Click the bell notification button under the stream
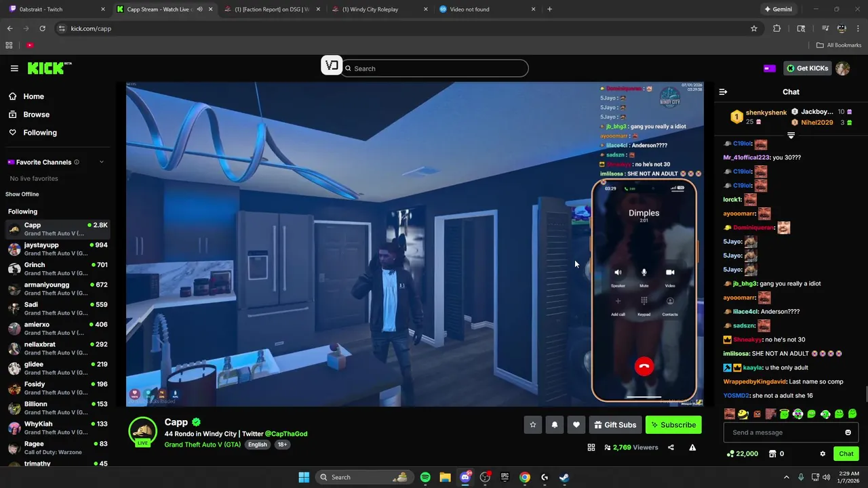868x488 pixels. click(555, 425)
